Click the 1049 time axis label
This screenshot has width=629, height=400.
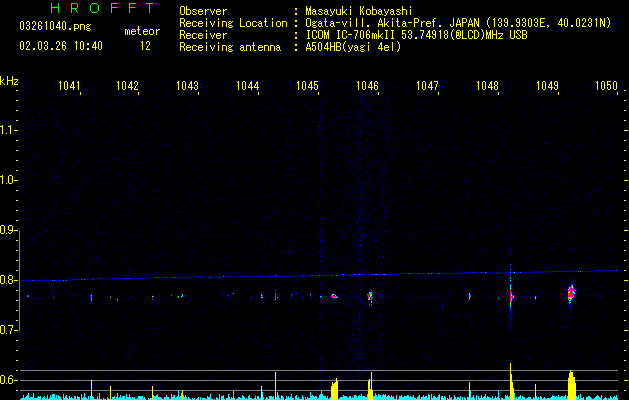click(547, 85)
